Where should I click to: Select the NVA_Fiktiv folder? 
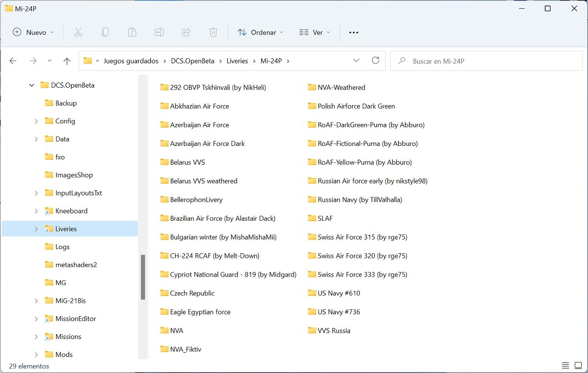click(x=181, y=349)
